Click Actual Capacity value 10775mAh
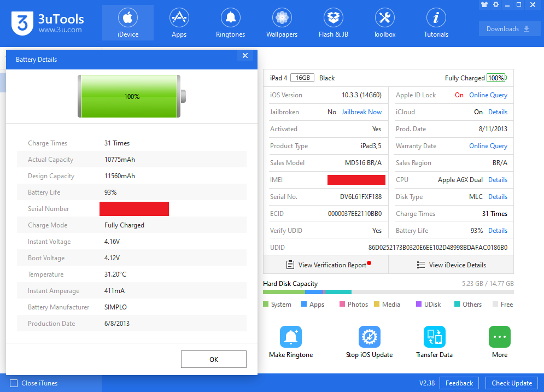The width and height of the screenshot is (544, 392). tap(120, 160)
